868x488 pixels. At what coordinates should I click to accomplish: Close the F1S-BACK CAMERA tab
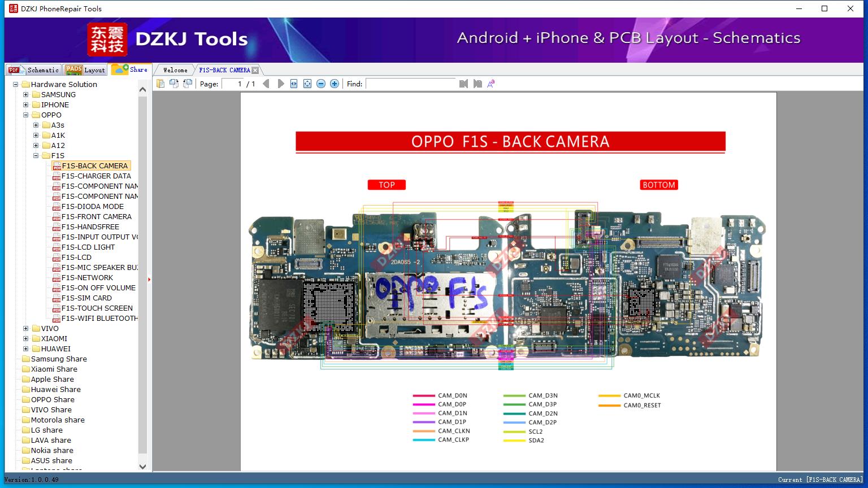coord(255,70)
